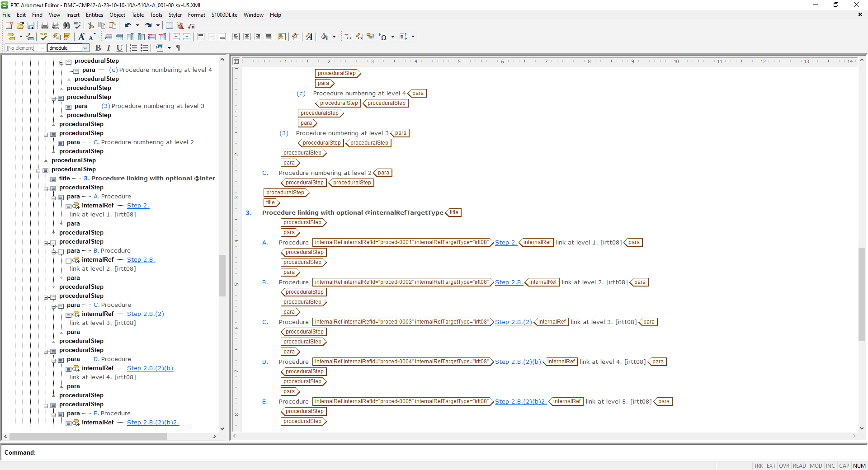Screen dimensions: 868x470
Task: Collapse the proceduralStep tree node containing internalRef
Action: [47, 189]
